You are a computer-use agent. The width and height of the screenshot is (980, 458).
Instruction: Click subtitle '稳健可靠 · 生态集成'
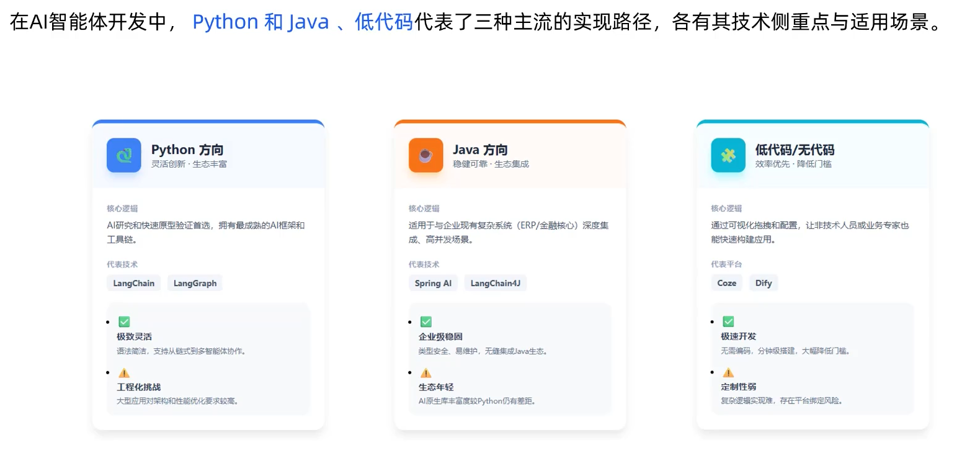point(491,164)
